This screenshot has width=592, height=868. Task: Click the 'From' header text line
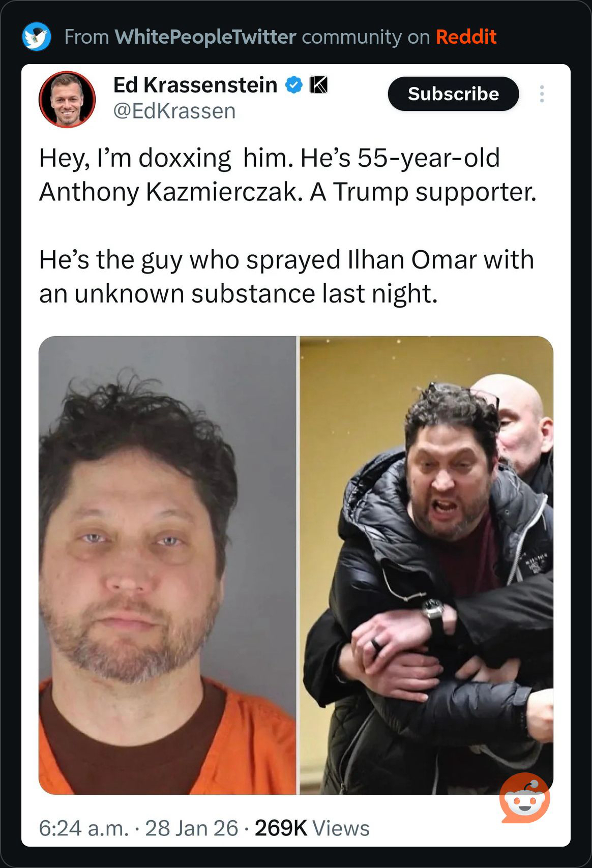point(280,37)
